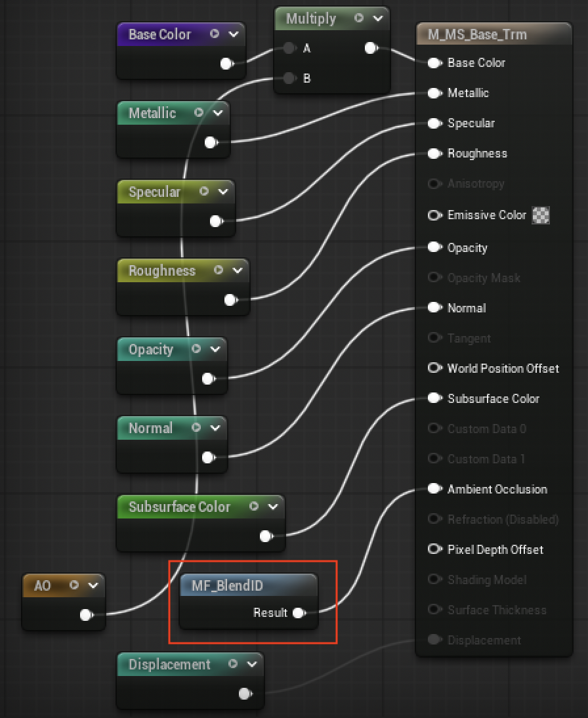This screenshot has height=718, width=588.
Task: Click M_MS_Base_Trm Specular input pin
Action: click(434, 123)
